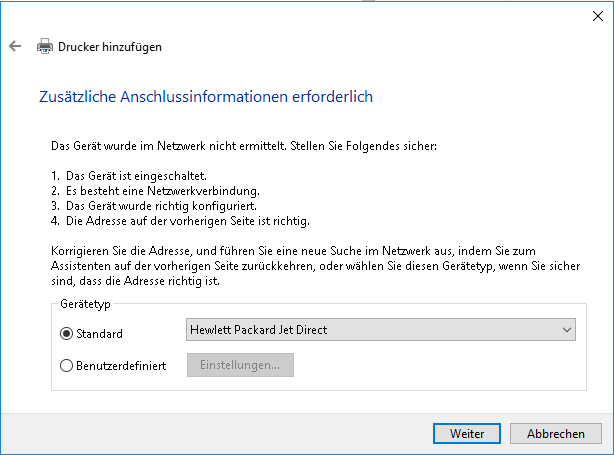Go back using the back arrow
This screenshot has height=455, width=614.
click(15, 46)
